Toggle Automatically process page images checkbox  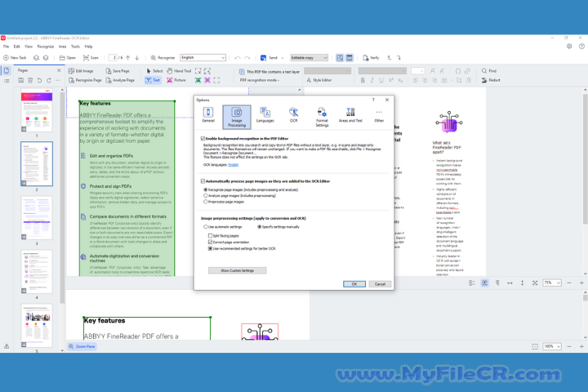tap(203, 181)
